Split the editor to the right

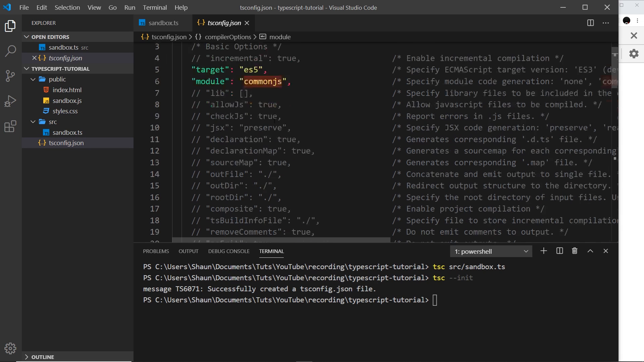click(x=591, y=23)
